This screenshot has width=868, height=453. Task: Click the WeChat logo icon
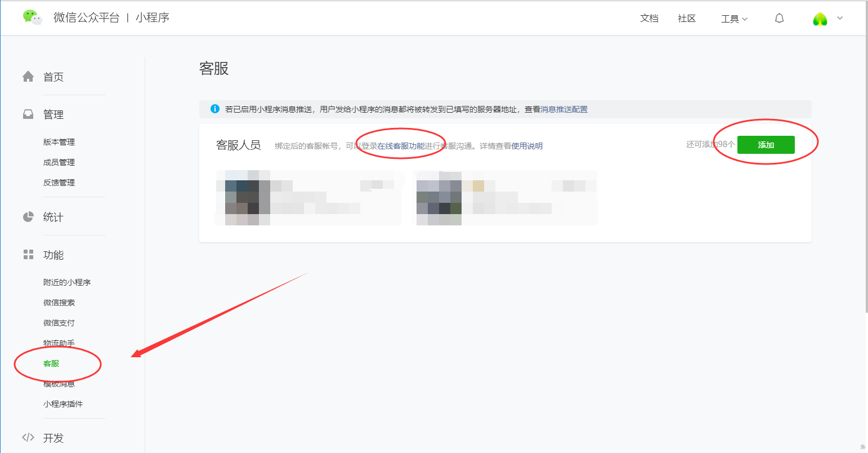click(x=33, y=17)
